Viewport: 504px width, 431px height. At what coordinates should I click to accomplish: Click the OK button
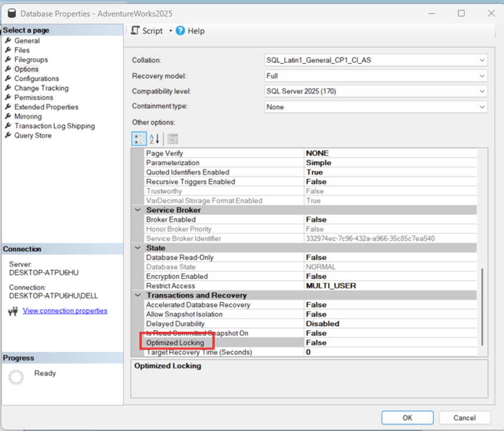point(407,418)
